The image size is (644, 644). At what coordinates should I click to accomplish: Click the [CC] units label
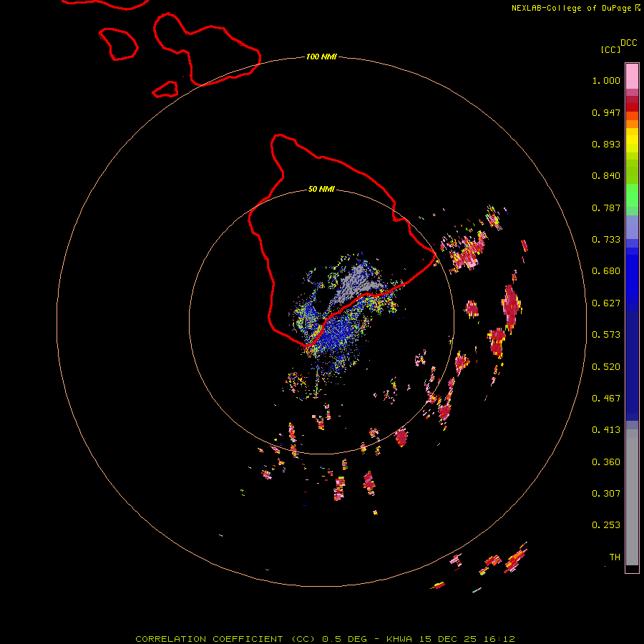[610, 49]
